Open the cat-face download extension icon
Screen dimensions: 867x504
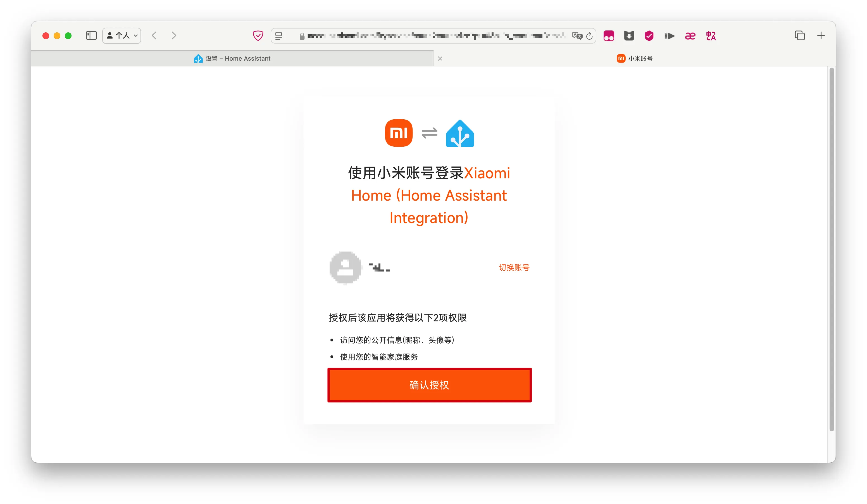(x=629, y=36)
